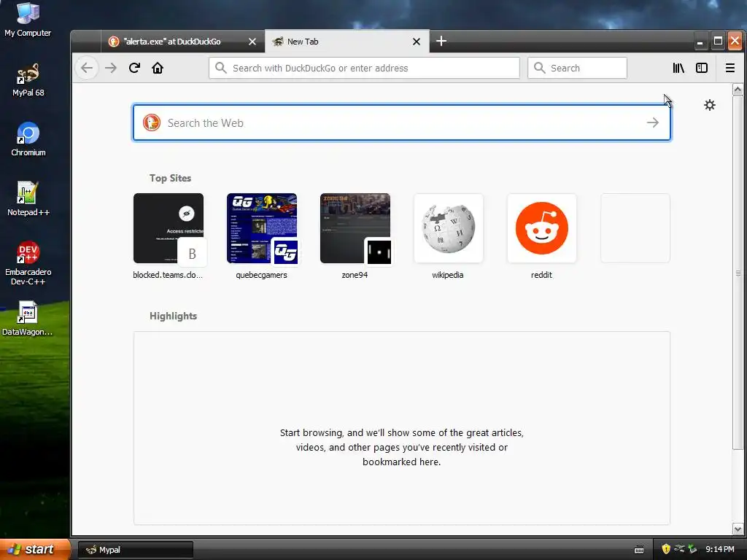Go back using the back arrow button
This screenshot has height=560, width=747.
coord(87,68)
